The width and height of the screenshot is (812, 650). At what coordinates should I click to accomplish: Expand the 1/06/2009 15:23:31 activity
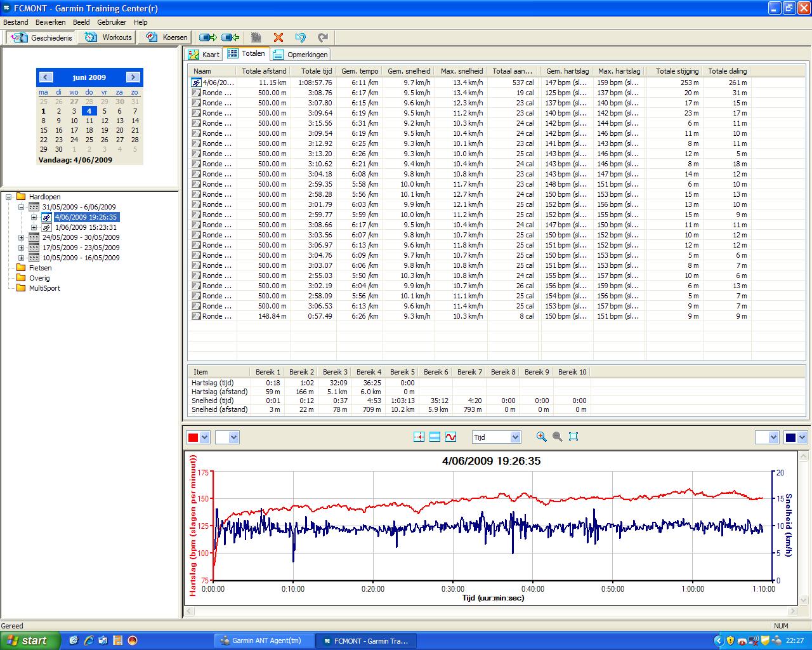pos(34,227)
